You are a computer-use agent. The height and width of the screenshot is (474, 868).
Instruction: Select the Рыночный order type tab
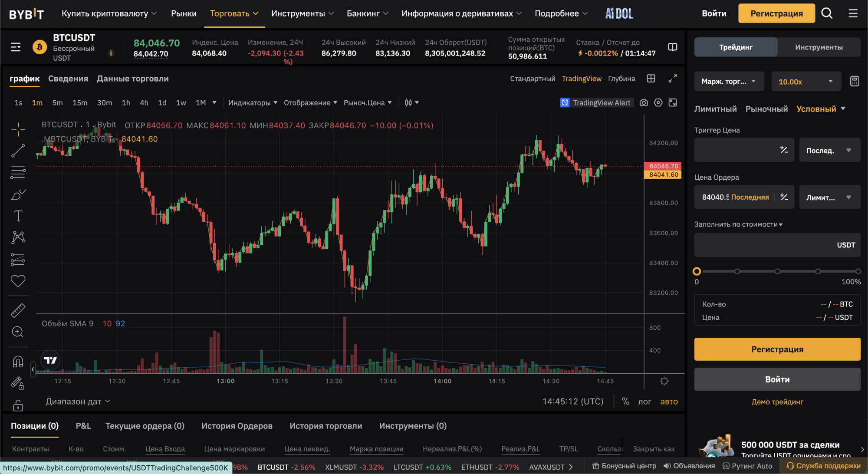click(766, 109)
